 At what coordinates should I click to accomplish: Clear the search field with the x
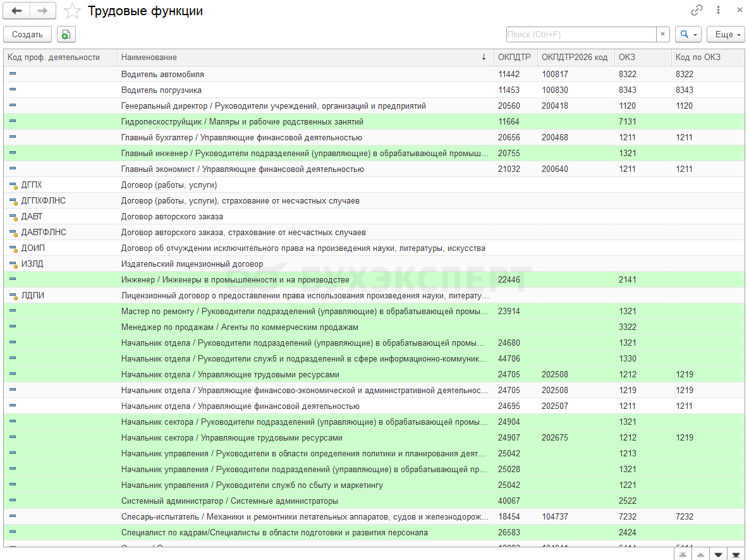coord(662,34)
